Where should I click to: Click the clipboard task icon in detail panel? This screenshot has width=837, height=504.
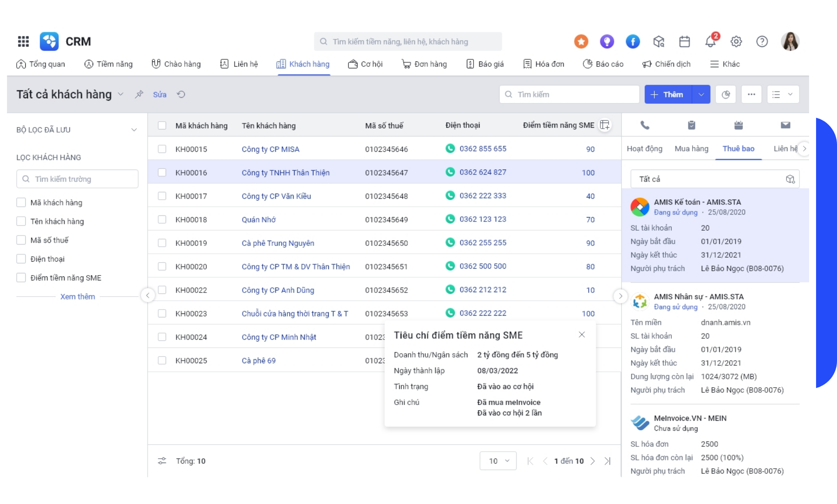click(x=691, y=125)
